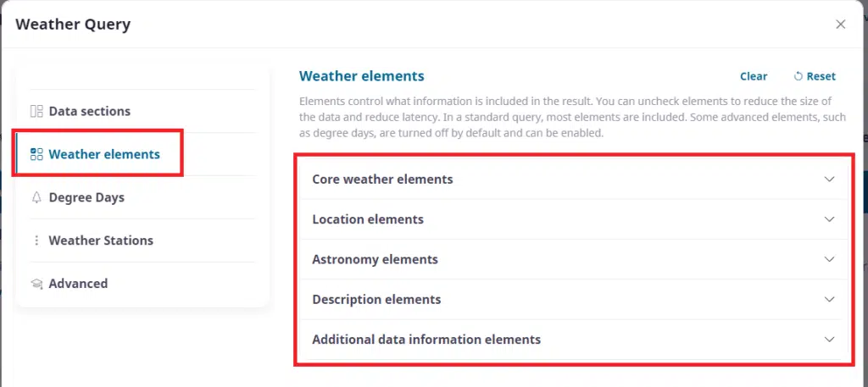Go to the Weather Stations tab
This screenshot has height=387, width=868.
[x=101, y=240]
